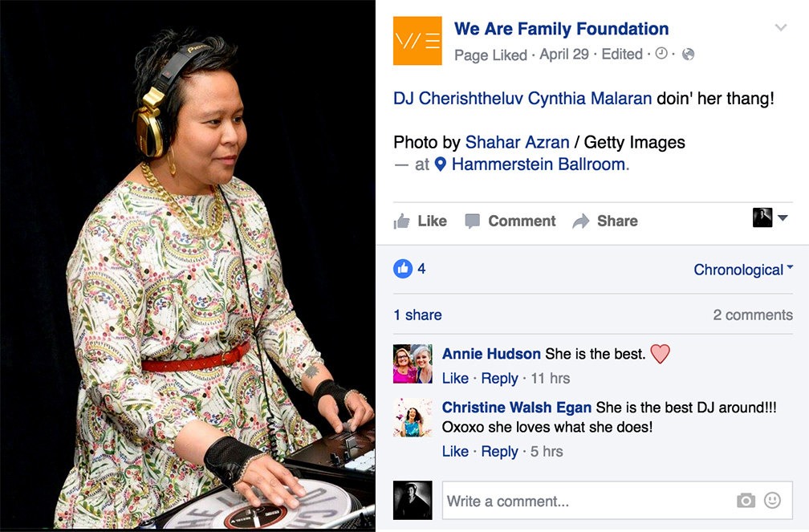This screenshot has width=809, height=532.
Task: Open DJ Cherishtheluv Cynthia Malaran's profile
Action: coord(522,98)
